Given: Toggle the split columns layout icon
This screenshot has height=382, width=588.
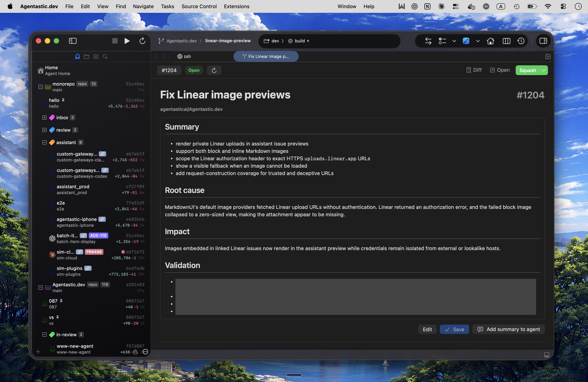Looking at the screenshot, I should tap(507, 41).
